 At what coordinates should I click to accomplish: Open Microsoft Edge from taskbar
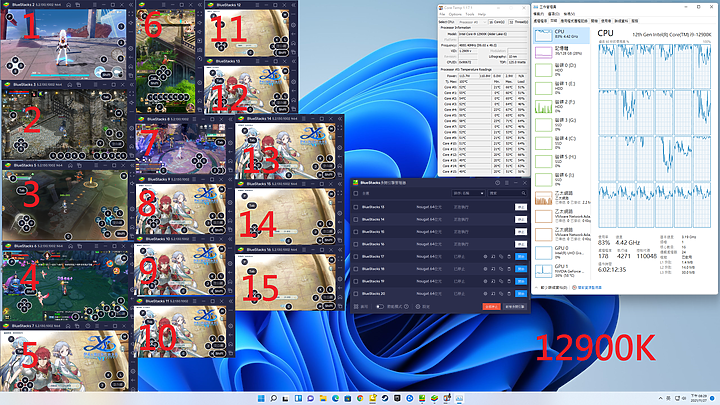pyautogui.click(x=336, y=398)
